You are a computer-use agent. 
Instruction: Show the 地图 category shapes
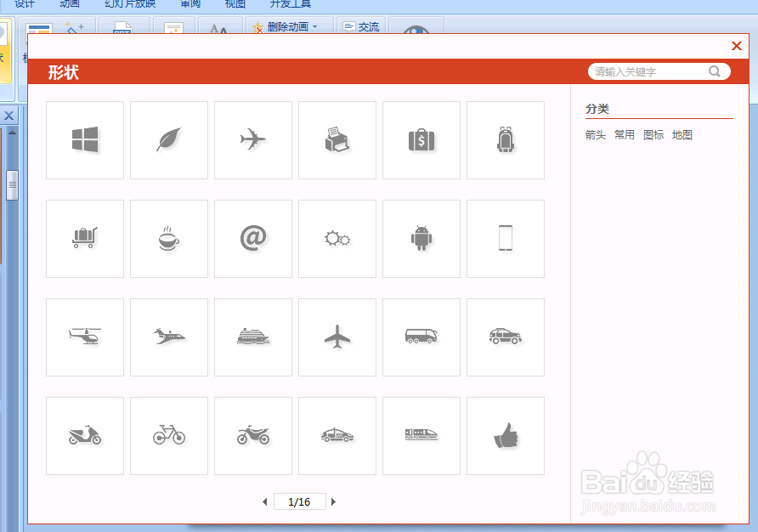point(682,135)
